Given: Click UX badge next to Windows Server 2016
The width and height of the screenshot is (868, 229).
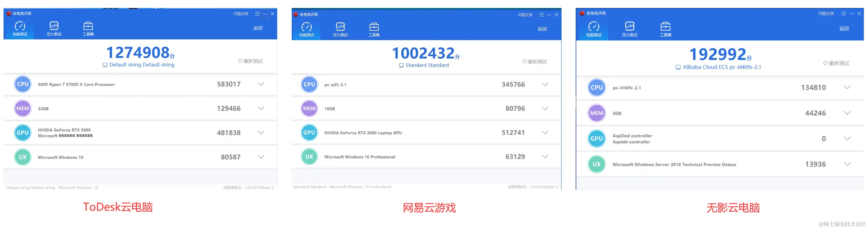Looking at the screenshot, I should [596, 164].
